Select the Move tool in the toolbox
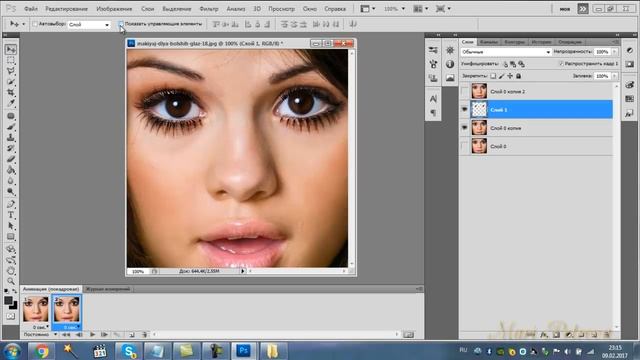640x360 pixels. tap(11, 49)
